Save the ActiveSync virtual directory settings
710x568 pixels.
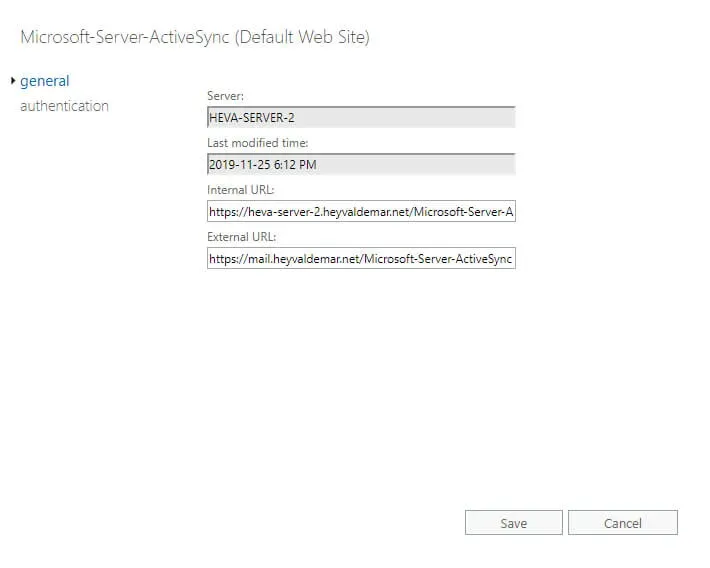(x=513, y=523)
